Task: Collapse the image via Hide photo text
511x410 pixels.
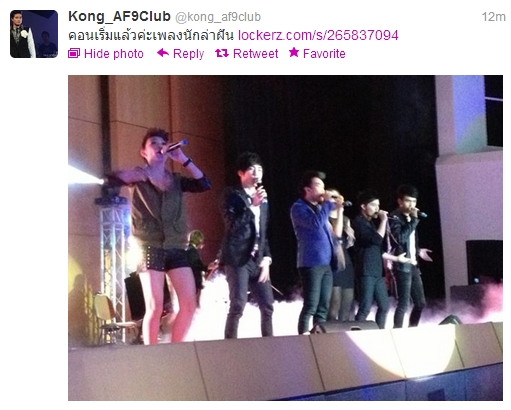Action: point(114,54)
